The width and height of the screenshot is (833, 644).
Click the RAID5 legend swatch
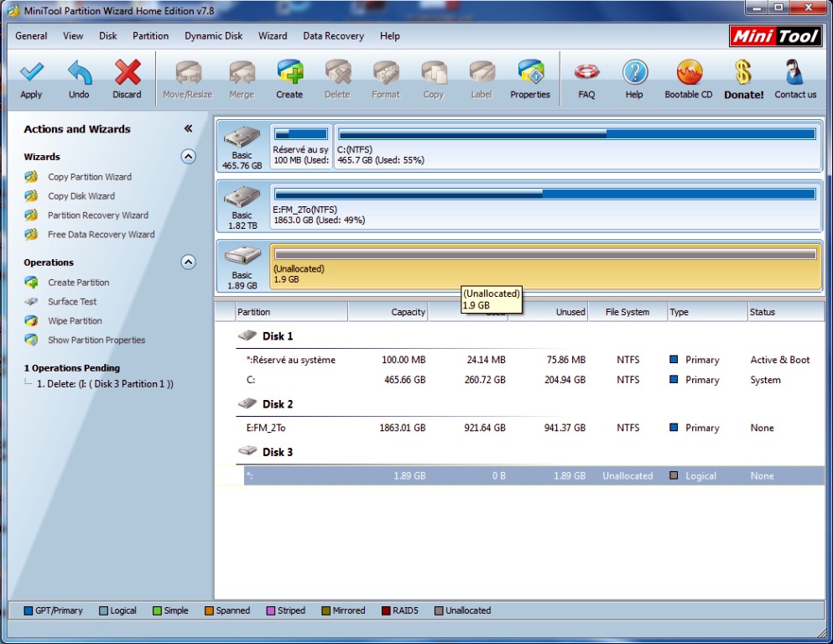click(386, 610)
